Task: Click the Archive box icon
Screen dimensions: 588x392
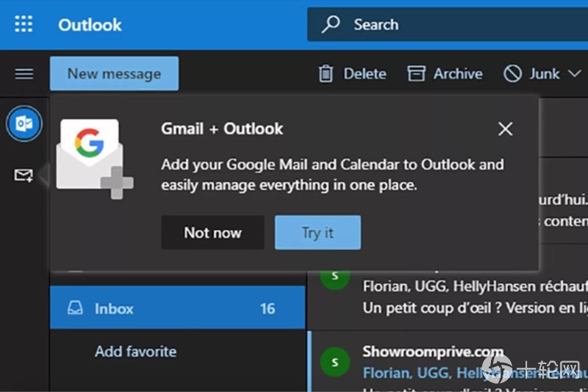Action: [x=416, y=73]
